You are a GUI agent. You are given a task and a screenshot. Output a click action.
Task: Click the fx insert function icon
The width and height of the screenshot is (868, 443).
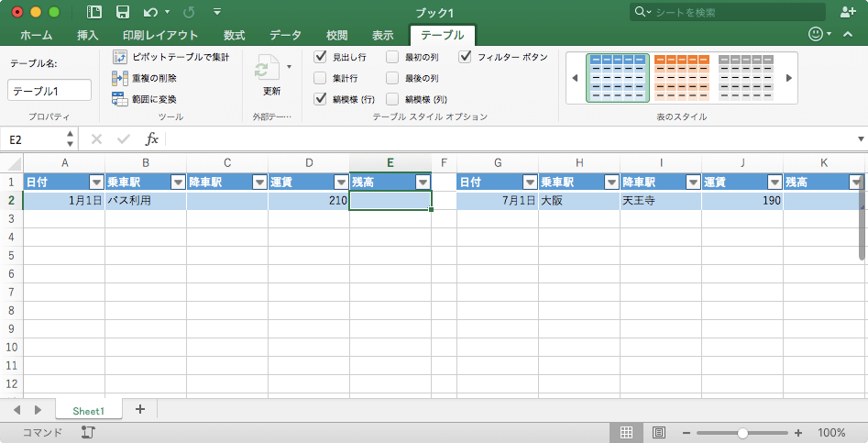pyautogui.click(x=151, y=139)
